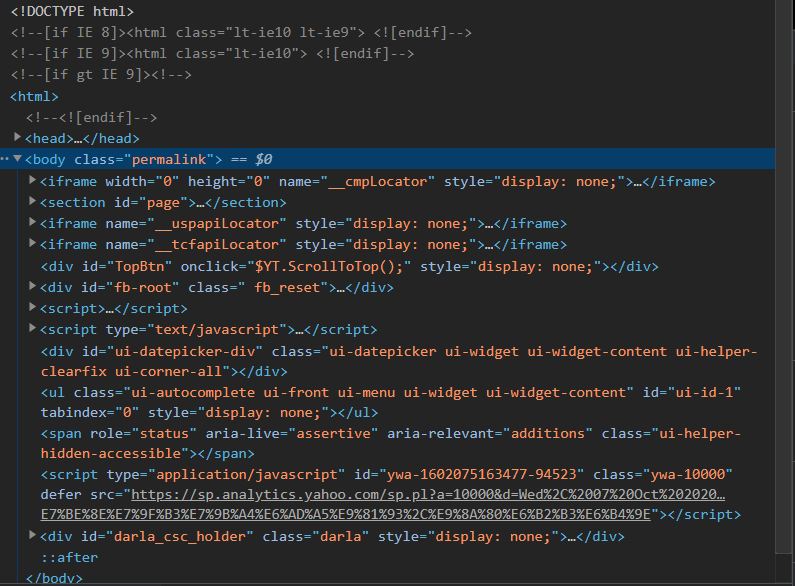Select the span role status element

click(x=391, y=444)
